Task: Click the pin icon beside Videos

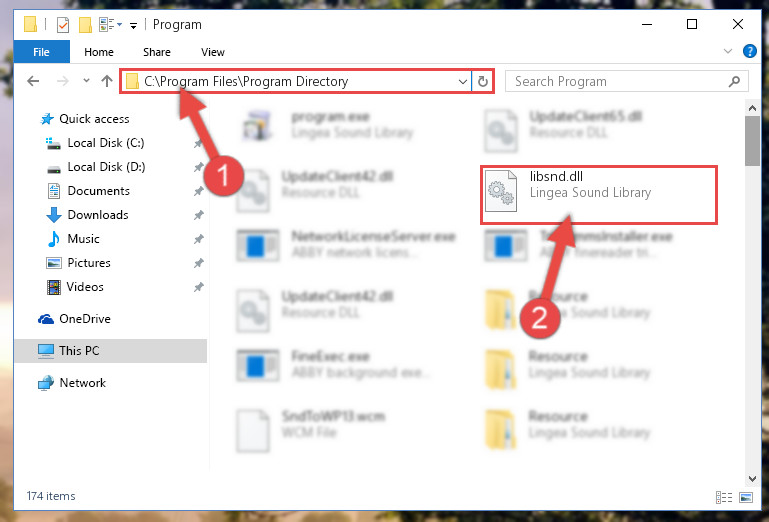Action: tap(198, 287)
